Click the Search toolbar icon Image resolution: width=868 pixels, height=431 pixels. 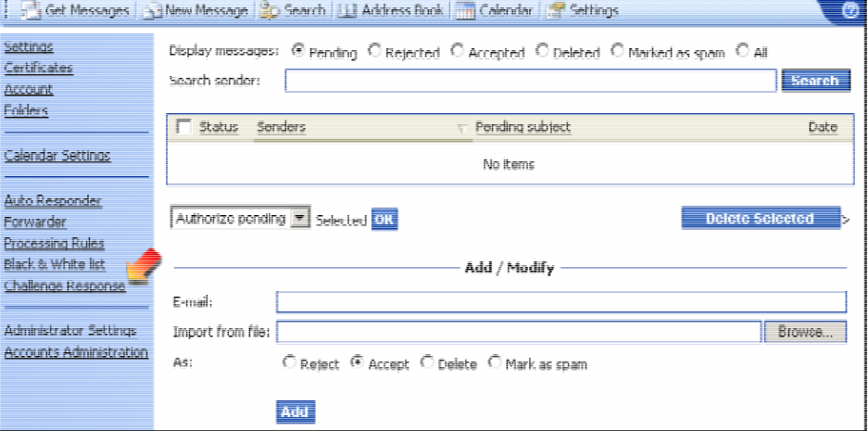click(269, 11)
